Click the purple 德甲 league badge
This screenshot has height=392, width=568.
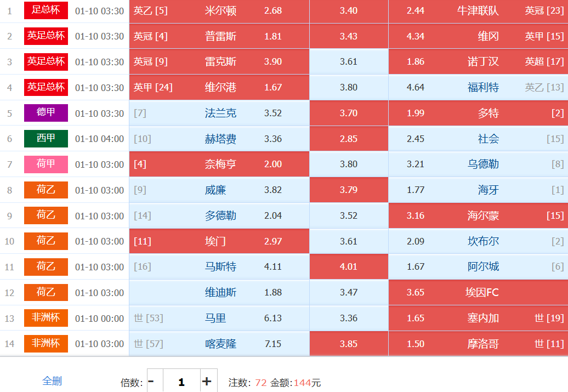tap(46, 113)
